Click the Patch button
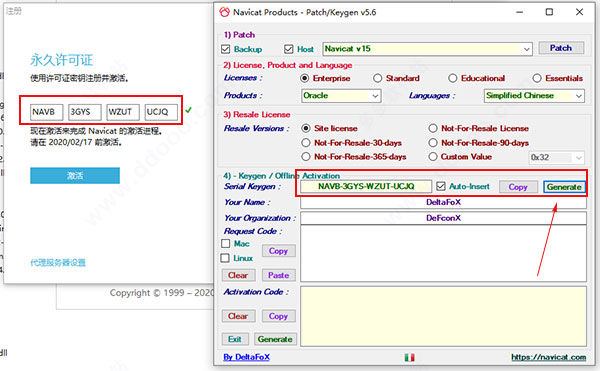The image size is (600, 371). pyautogui.click(x=561, y=48)
